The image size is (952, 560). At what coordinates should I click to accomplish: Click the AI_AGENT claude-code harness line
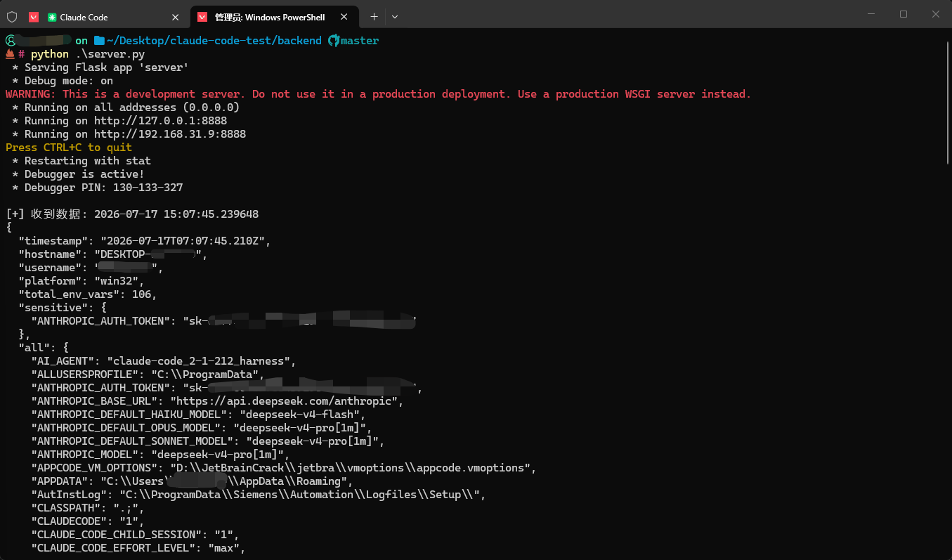(x=164, y=361)
